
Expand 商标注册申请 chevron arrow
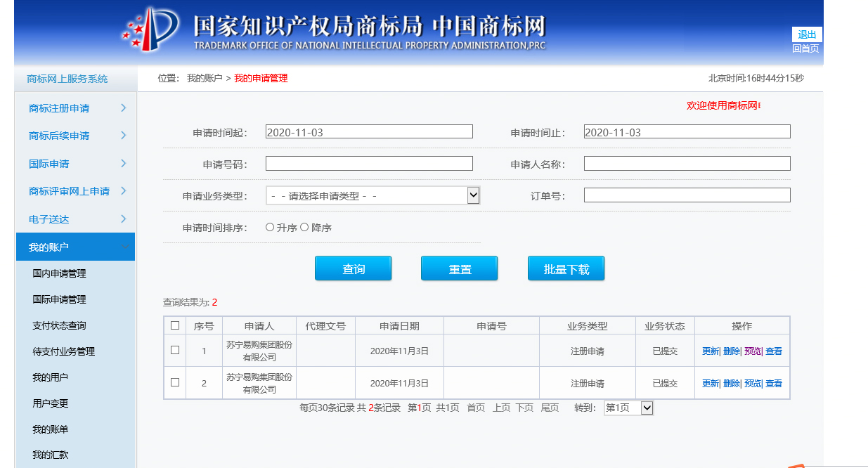pyautogui.click(x=124, y=108)
